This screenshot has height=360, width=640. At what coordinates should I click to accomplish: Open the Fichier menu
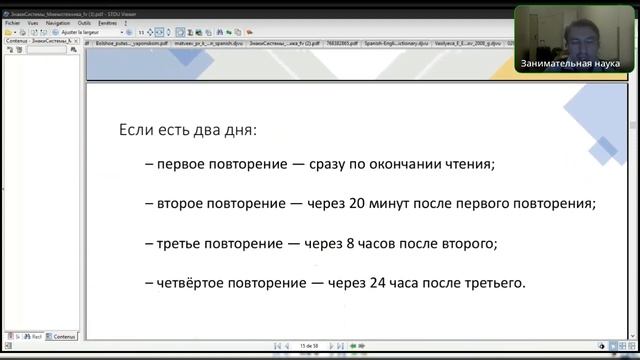click(x=12, y=23)
